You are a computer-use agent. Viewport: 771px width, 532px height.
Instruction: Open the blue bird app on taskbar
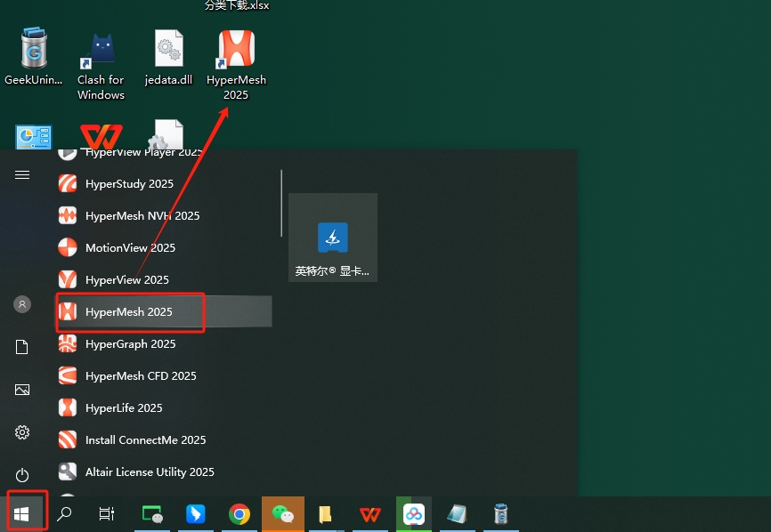[196, 514]
